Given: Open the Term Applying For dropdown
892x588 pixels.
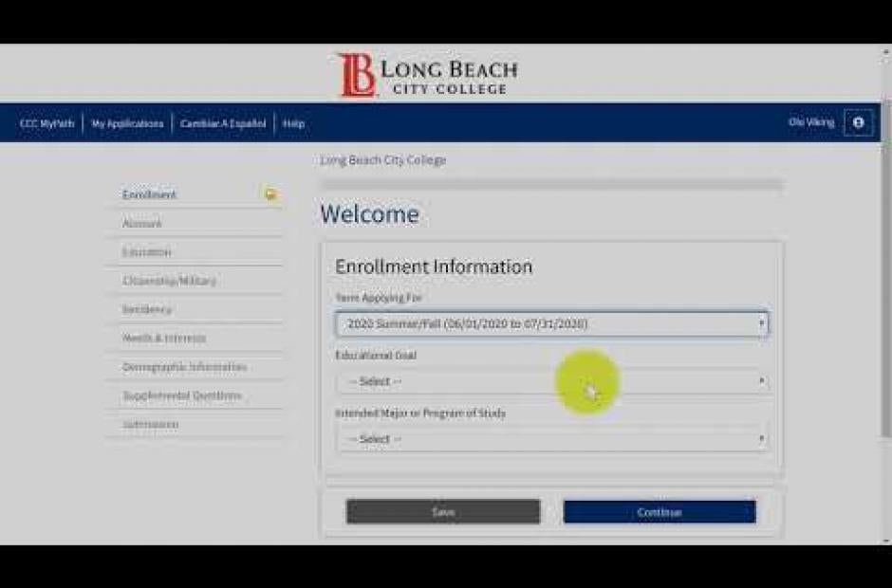Looking at the screenshot, I should click(552, 323).
